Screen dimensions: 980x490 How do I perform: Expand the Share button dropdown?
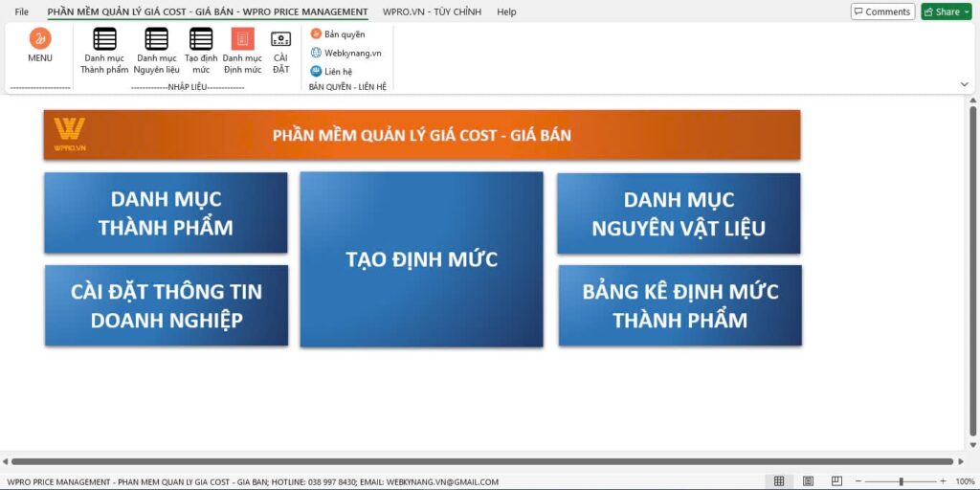(x=967, y=11)
